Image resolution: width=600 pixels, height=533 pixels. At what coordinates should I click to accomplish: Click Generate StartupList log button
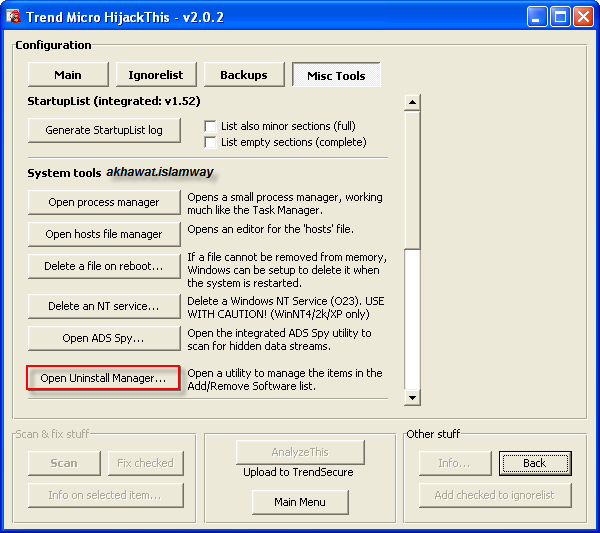[104, 130]
